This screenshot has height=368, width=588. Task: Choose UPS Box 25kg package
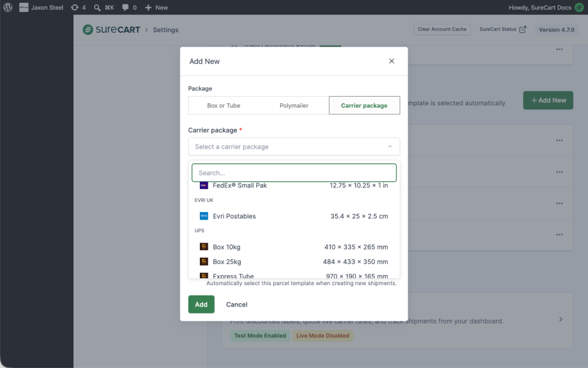click(x=294, y=262)
